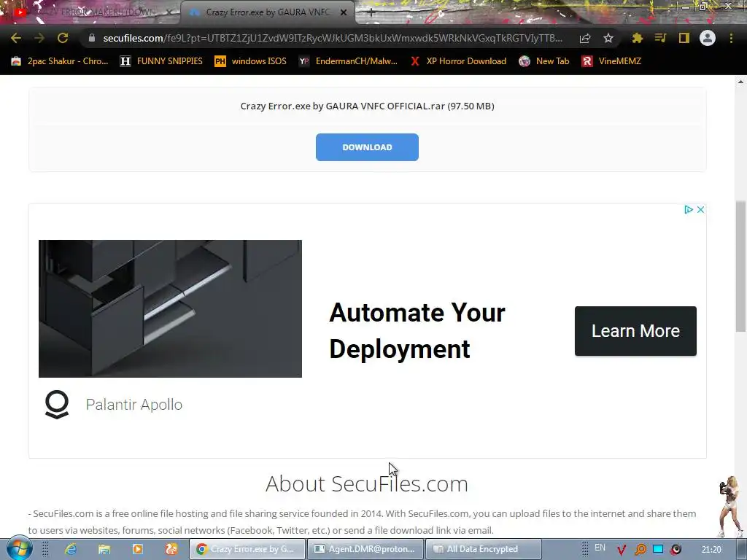Screen dimensions: 747x560
Task: Switch to Agent.DMR@proton taskbar window
Action: [365, 549]
